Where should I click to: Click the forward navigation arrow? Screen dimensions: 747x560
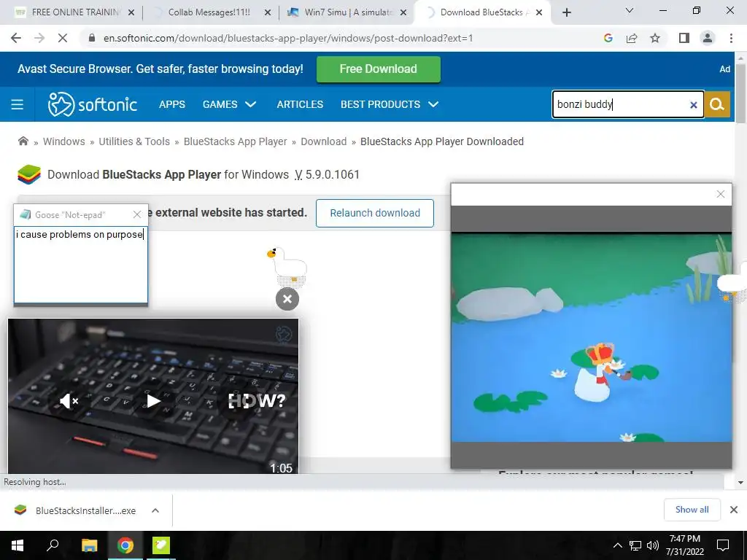39,38
